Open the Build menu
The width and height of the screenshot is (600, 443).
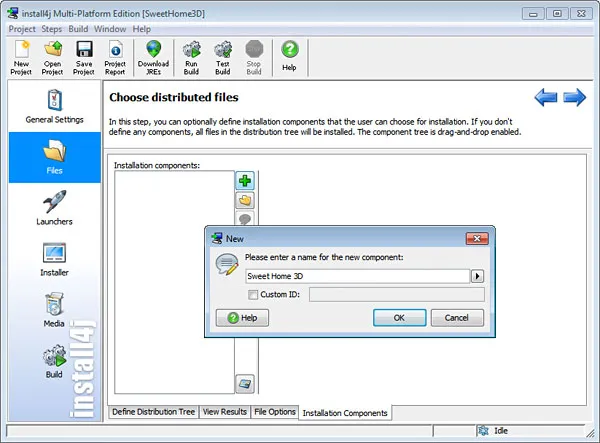tap(78, 29)
